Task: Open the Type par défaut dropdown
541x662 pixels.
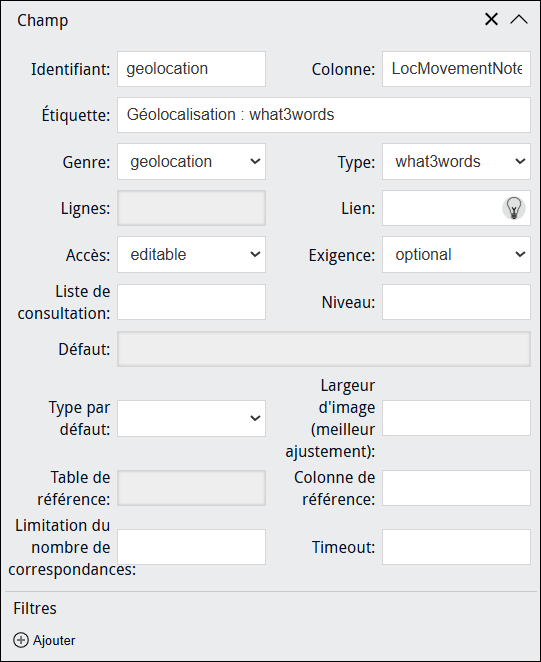Action: (x=191, y=418)
